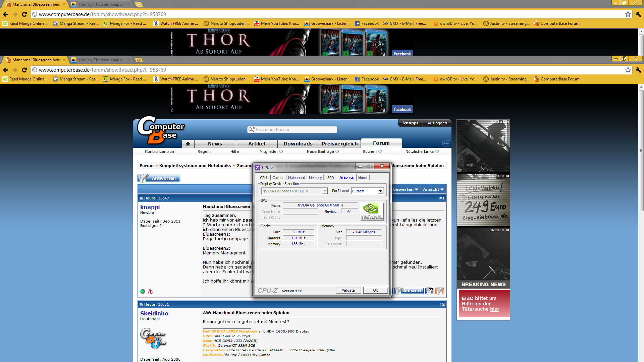This screenshot has height=362, width=644.
Task: Click the multi-quote icon beside Antwort
Action: point(429,291)
